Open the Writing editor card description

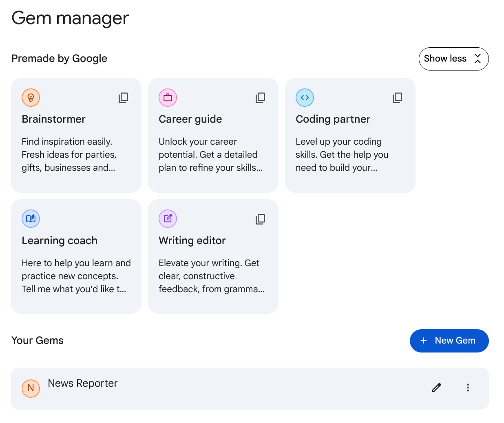tap(211, 276)
